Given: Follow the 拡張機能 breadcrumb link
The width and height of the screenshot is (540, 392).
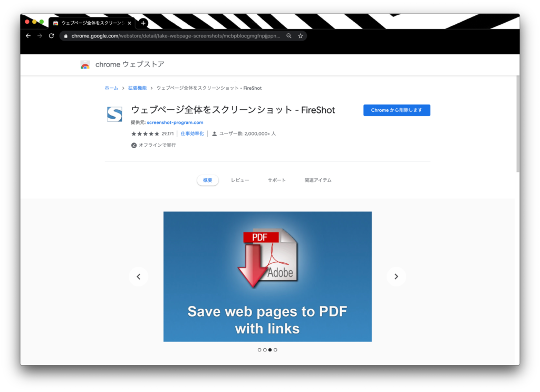Looking at the screenshot, I should pos(138,88).
